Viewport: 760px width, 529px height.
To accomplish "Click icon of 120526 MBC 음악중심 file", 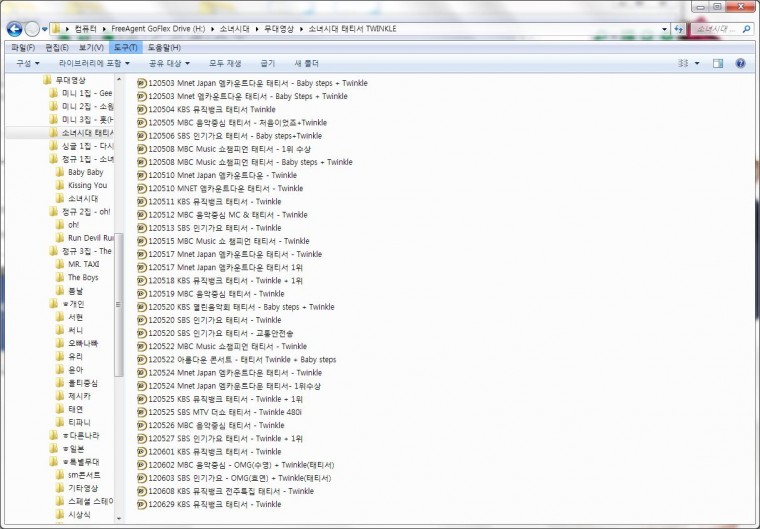I will click(142, 425).
